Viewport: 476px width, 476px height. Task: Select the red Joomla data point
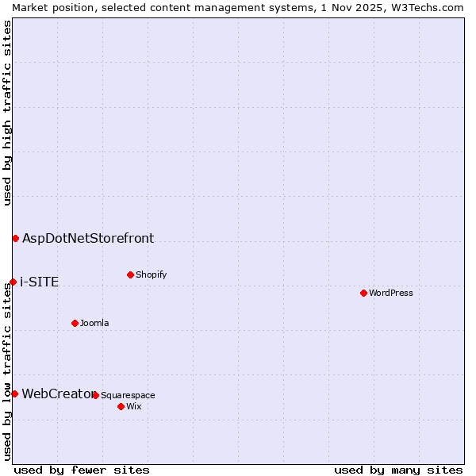click(75, 323)
